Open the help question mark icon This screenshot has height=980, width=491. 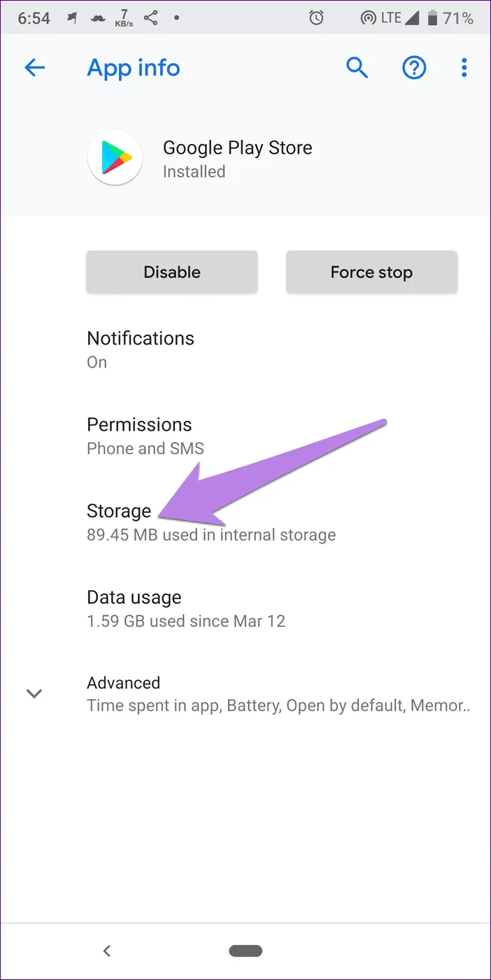(x=414, y=68)
